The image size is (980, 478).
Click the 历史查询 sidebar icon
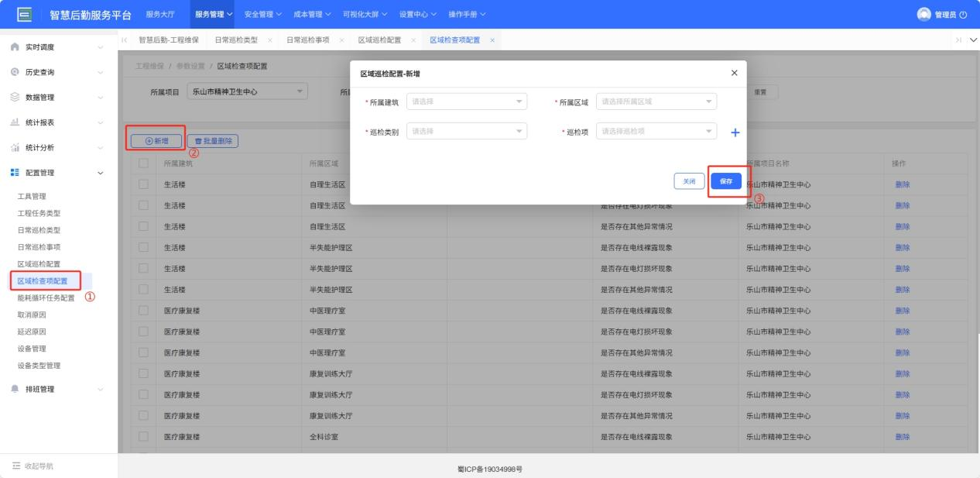click(x=15, y=72)
